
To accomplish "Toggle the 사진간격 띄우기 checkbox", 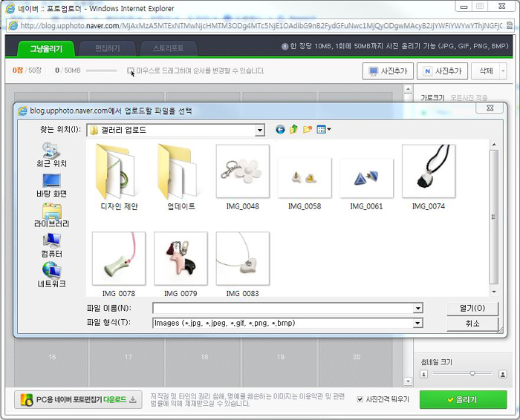I will [x=360, y=399].
